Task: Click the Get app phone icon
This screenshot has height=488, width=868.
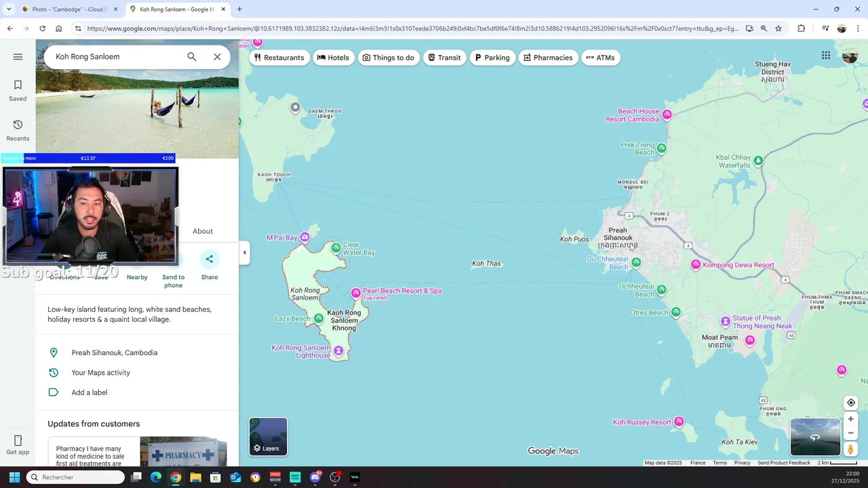Action: click(18, 445)
